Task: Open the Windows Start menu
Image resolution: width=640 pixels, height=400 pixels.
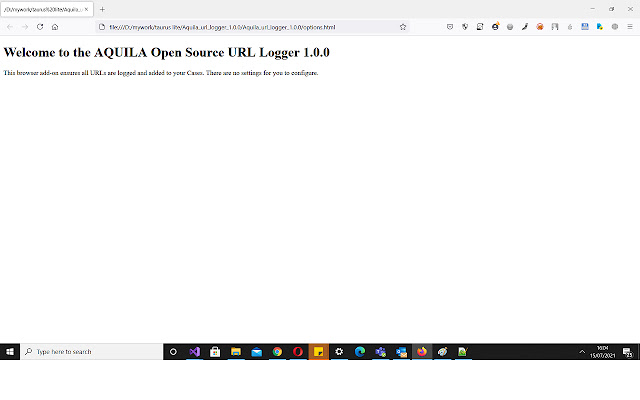Action: pos(10,351)
